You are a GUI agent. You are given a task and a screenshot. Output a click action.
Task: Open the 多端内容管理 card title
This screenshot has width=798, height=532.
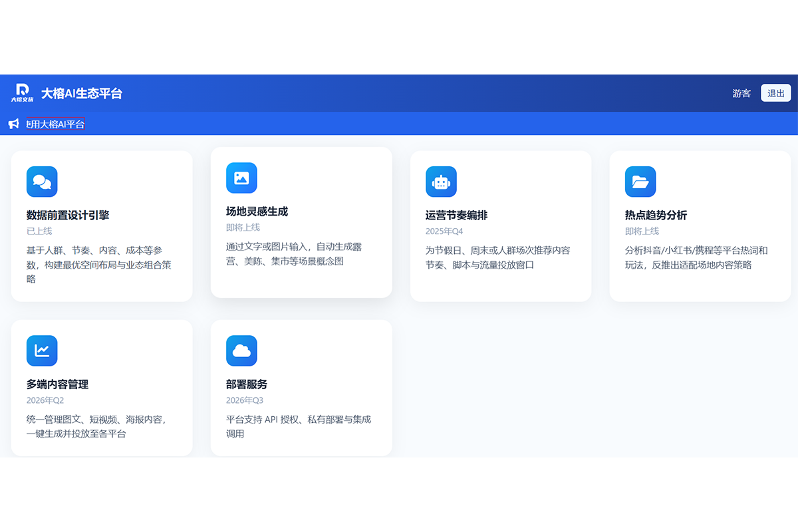[57, 384]
